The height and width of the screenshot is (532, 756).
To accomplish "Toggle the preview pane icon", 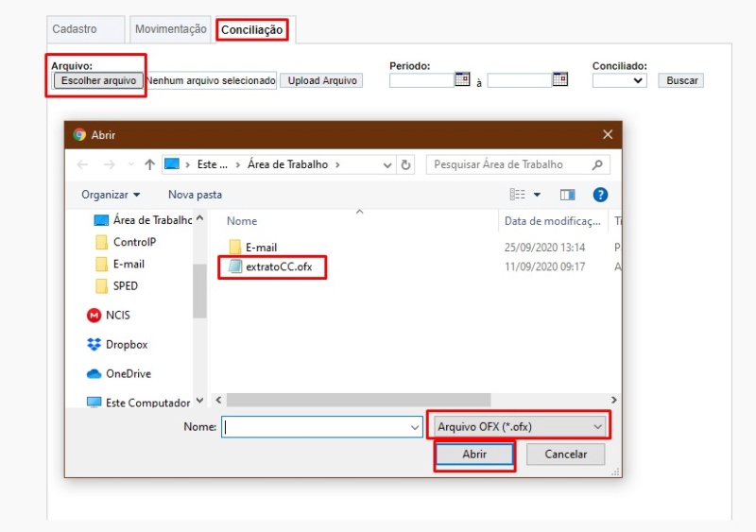I will (568, 195).
